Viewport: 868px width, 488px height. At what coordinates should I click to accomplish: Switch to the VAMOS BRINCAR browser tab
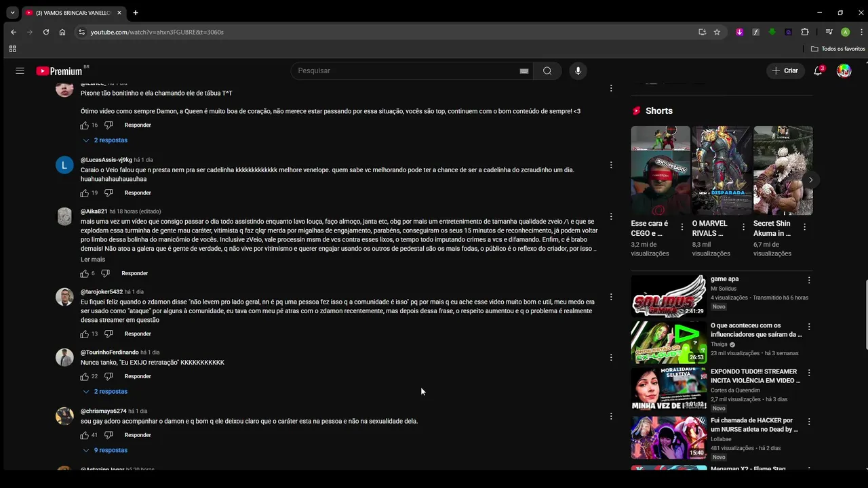click(x=73, y=12)
